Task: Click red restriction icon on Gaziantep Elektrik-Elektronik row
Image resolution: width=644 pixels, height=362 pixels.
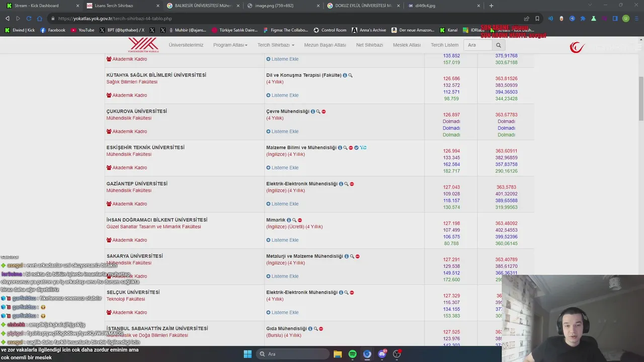Action: click(x=352, y=184)
